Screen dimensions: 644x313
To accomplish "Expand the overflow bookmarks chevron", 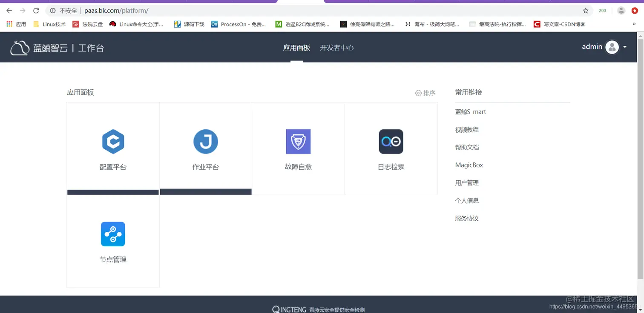I will [x=634, y=24].
